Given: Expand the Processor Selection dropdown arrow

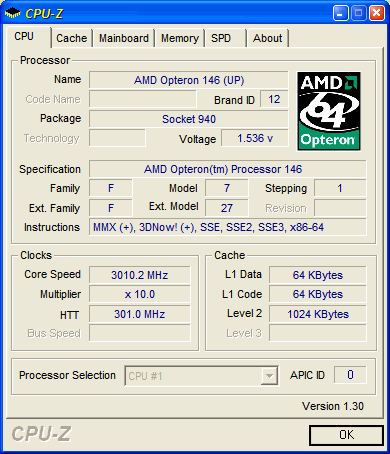Looking at the screenshot, I should pyautogui.click(x=269, y=376).
